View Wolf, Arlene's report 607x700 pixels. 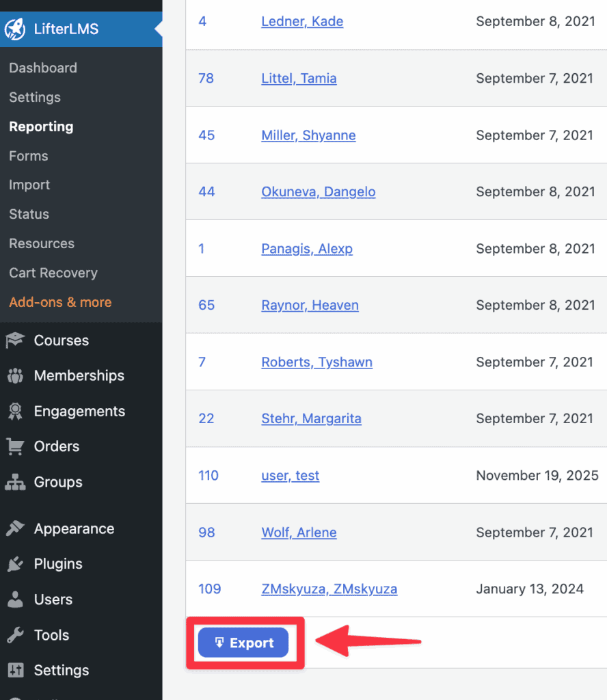tap(299, 533)
